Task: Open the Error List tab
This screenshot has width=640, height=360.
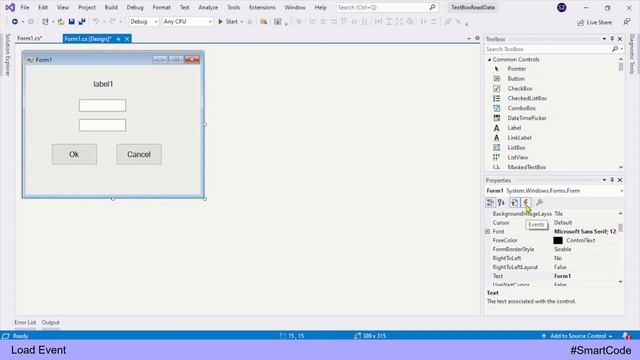Action: [25, 322]
